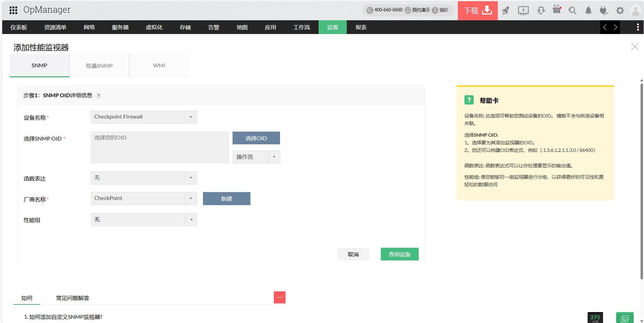The image size is (644, 323).
Task: Open the 虚拟化 menu
Action: (154, 27)
